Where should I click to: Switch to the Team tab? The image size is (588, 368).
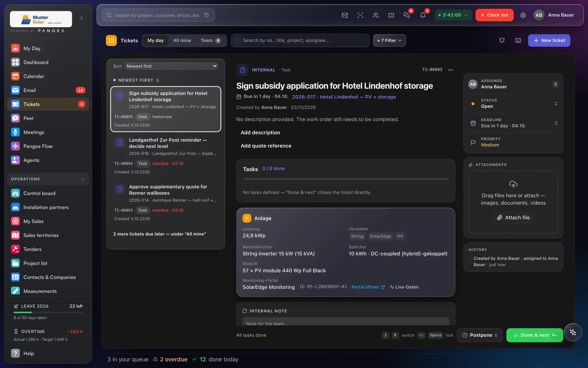[x=211, y=40]
